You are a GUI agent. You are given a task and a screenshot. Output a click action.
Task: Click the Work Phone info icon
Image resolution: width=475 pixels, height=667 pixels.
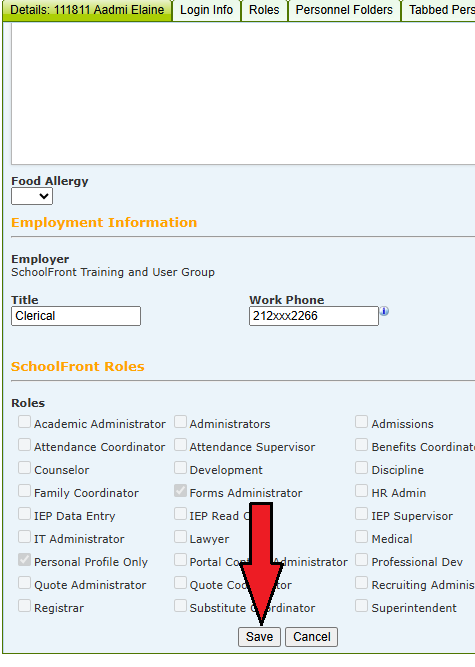[384, 311]
